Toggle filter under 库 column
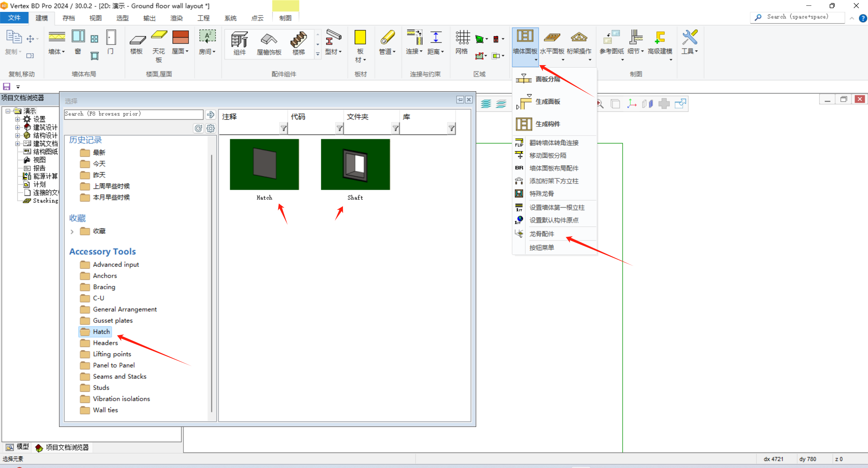The width and height of the screenshot is (868, 468). click(451, 129)
